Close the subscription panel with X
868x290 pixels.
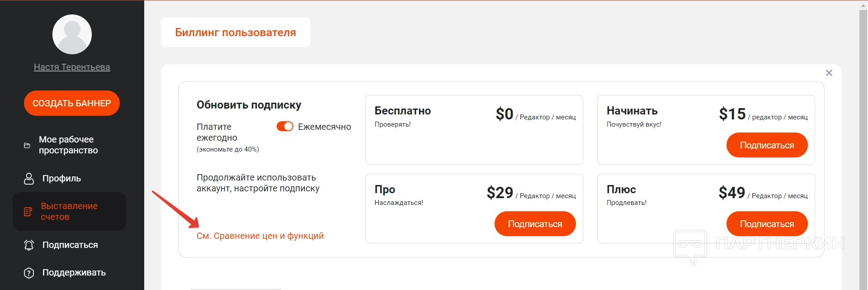[x=829, y=73]
